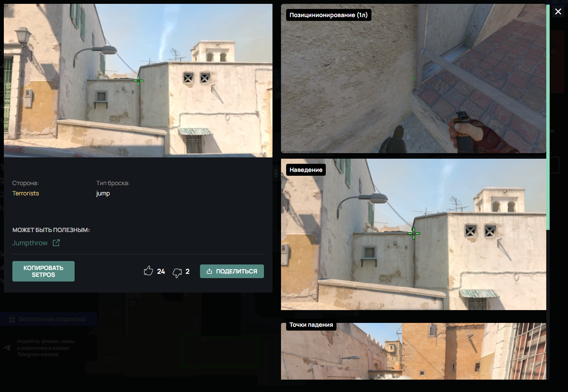The image size is (568, 392).
Task: Click the Terrorists side value
Action: point(26,193)
